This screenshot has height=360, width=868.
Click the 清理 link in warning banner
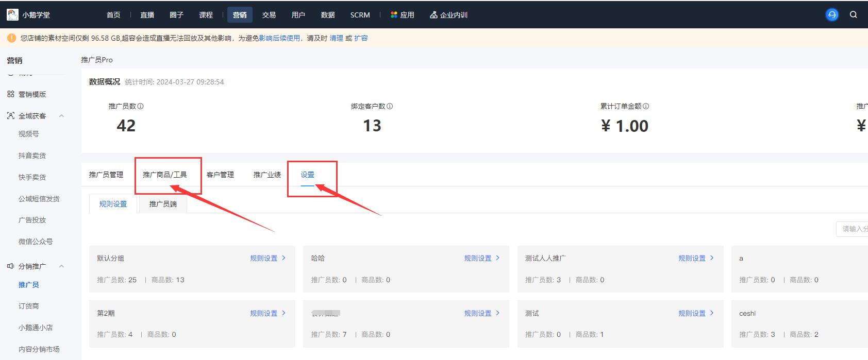point(336,38)
